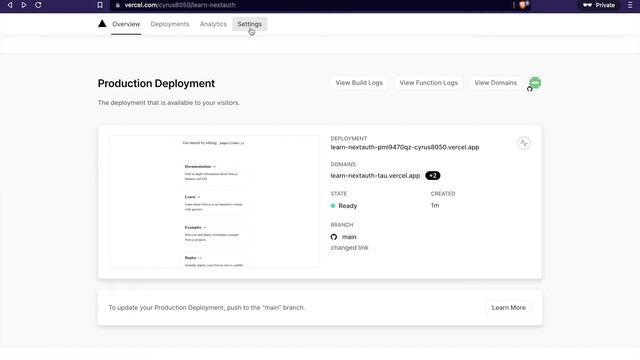Click View Domains button
This screenshot has width=640, height=360.
[496, 82]
